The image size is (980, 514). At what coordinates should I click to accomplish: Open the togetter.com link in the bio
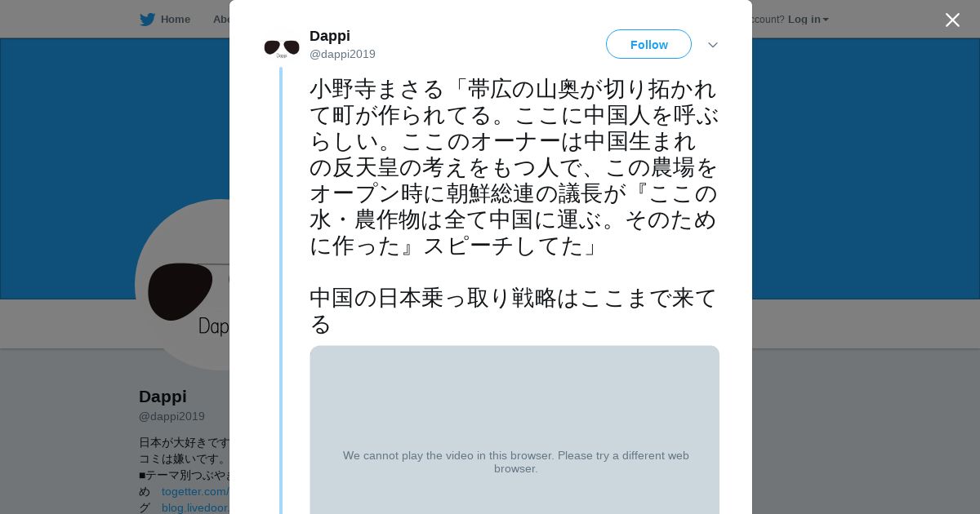pos(195,491)
